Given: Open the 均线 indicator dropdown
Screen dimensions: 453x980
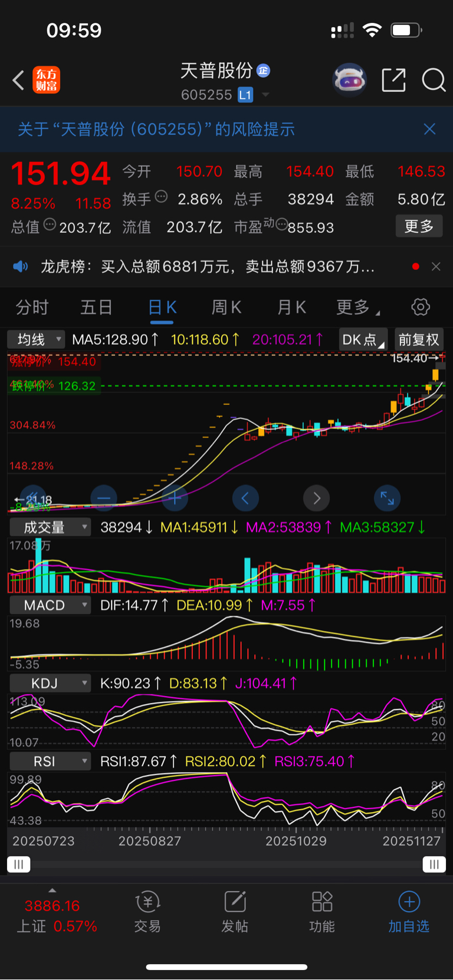Looking at the screenshot, I should (35, 339).
